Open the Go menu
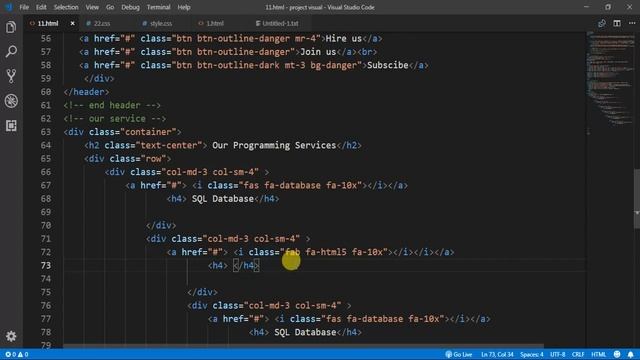This screenshot has height=360, width=640. pyautogui.click(x=110, y=7)
